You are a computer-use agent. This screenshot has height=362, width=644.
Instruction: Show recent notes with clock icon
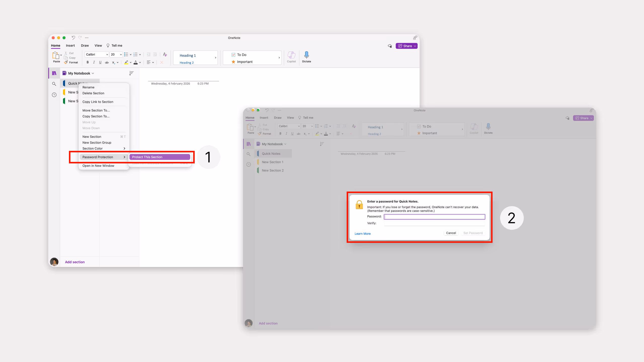click(54, 94)
